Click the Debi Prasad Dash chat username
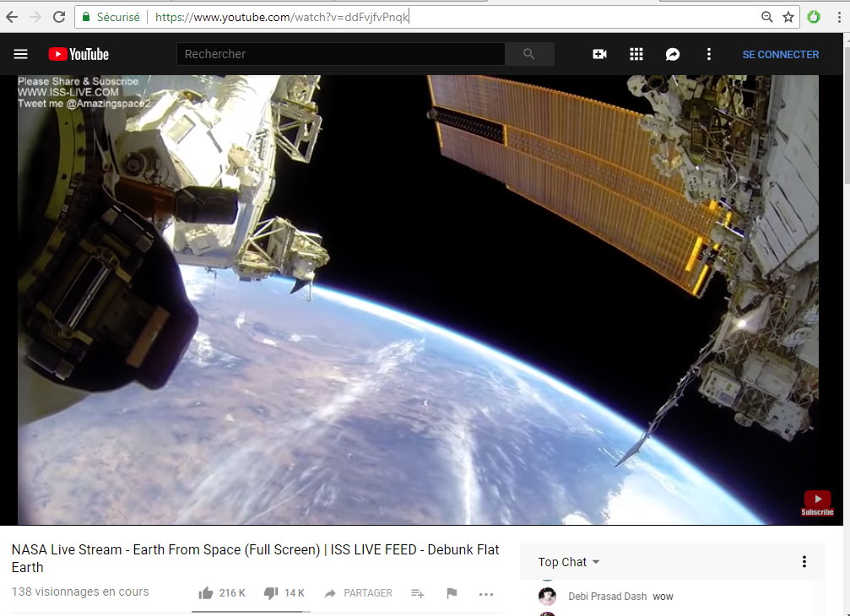850x616 pixels. tap(607, 597)
